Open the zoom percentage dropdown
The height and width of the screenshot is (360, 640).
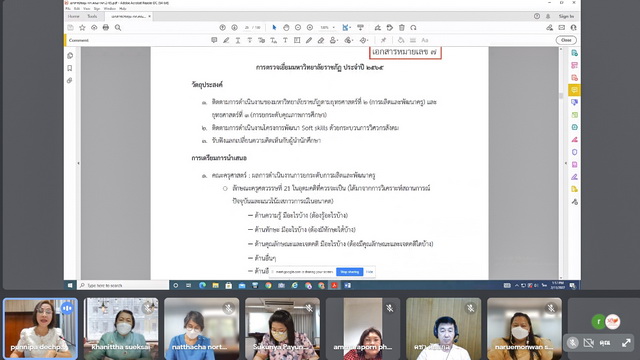[327, 27]
